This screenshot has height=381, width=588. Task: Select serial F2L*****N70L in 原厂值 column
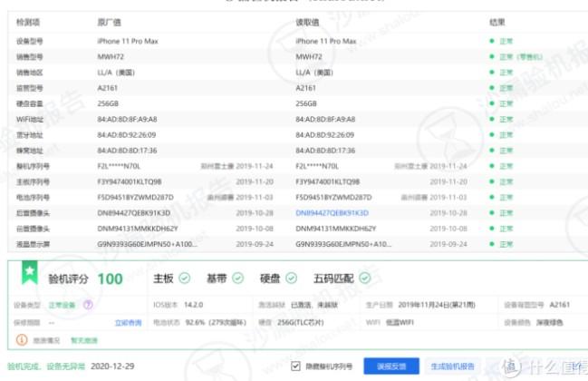pyautogui.click(x=119, y=166)
